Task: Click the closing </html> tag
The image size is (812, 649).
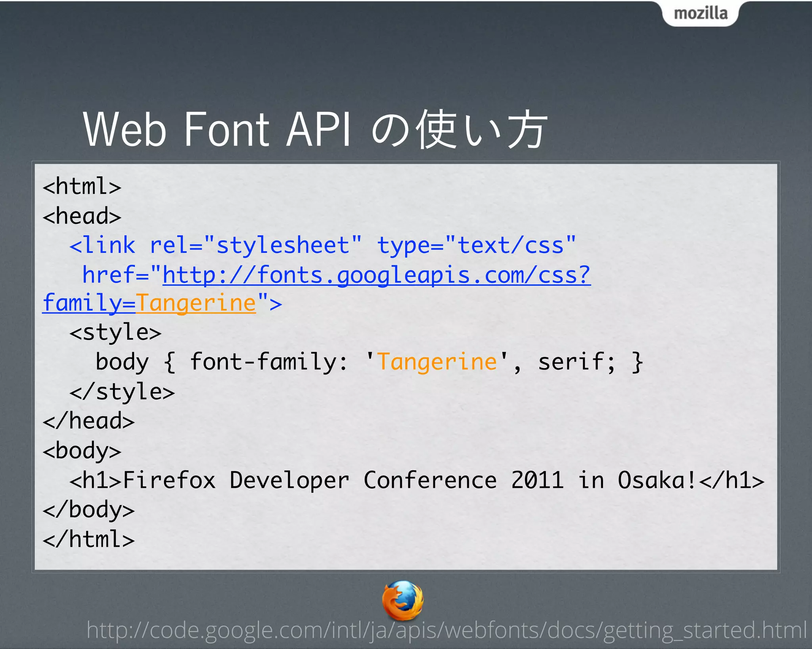Action: (x=89, y=539)
